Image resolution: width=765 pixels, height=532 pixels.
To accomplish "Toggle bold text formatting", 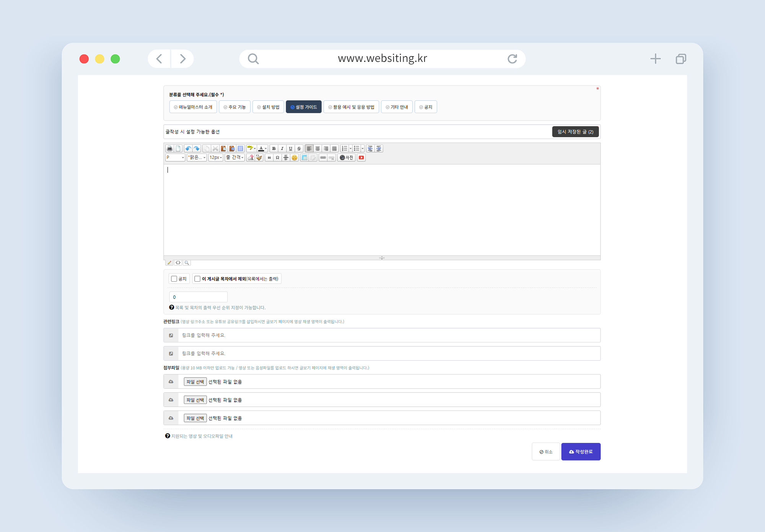I will [274, 149].
